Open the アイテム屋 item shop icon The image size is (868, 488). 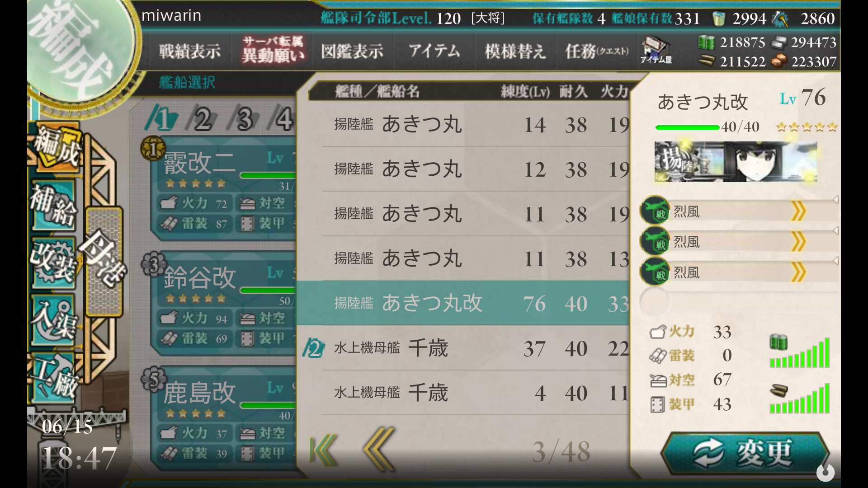click(x=656, y=50)
